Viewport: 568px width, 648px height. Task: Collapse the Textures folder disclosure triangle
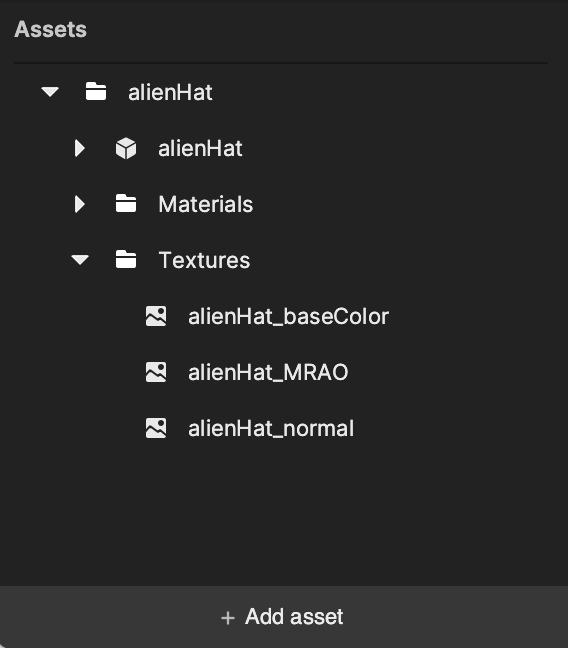80,260
